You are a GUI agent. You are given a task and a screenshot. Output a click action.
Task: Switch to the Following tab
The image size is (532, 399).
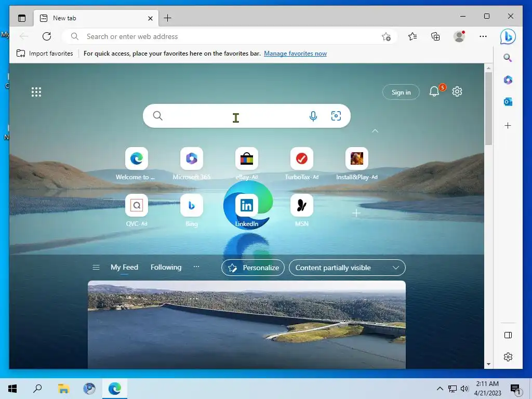[x=166, y=268]
